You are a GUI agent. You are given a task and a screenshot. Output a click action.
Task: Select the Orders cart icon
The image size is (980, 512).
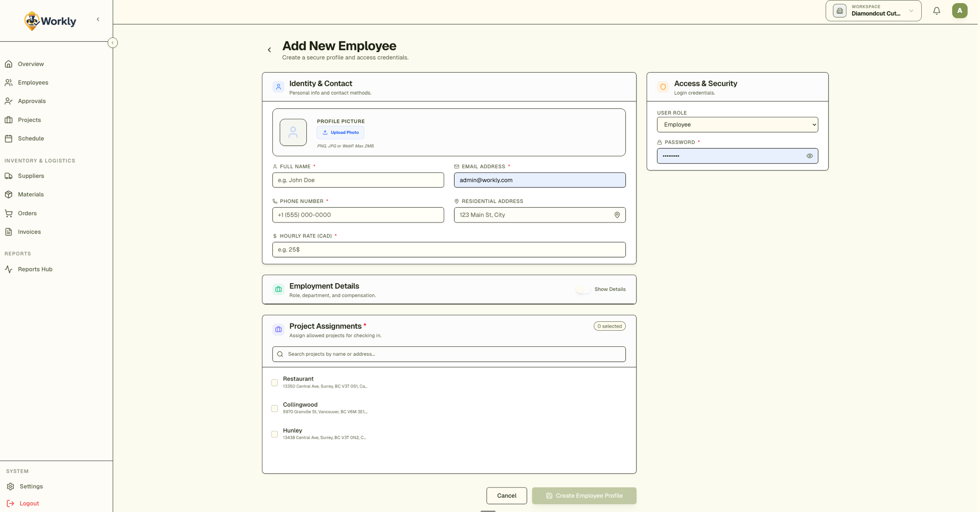coord(9,213)
